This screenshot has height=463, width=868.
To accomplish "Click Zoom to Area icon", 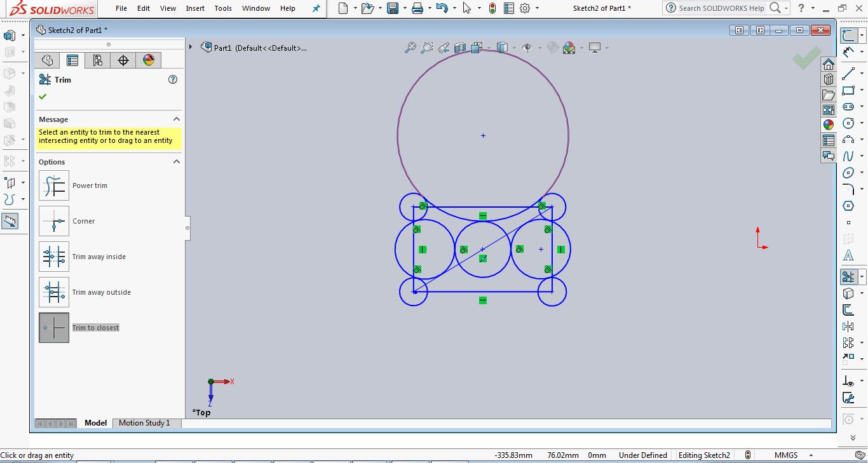I will click(427, 48).
